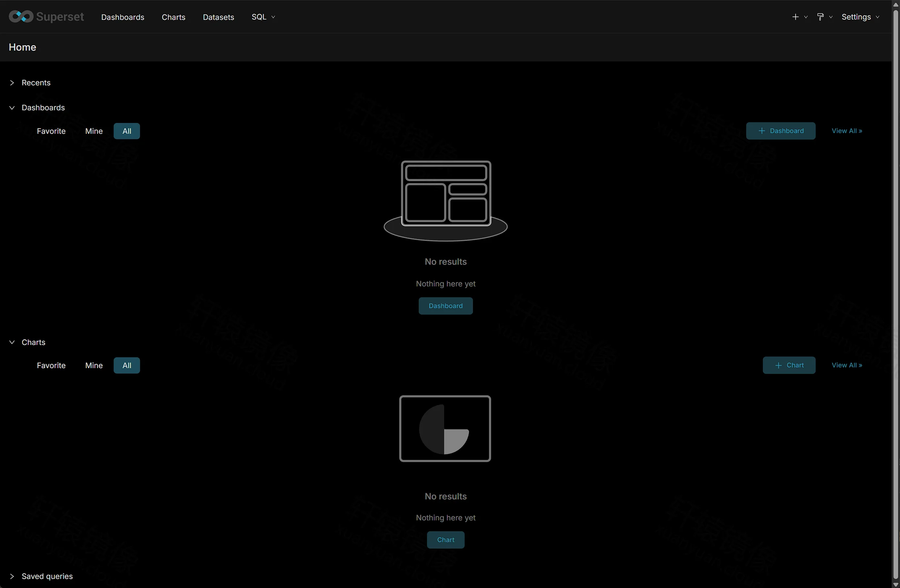
Task: Click the pie chart placeholder illustration
Action: [x=445, y=429]
